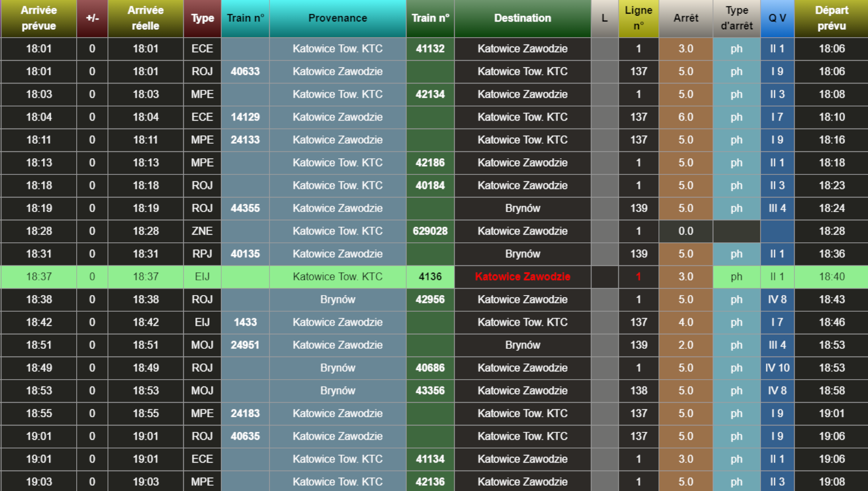
Task: Click the 'Départ prévu' column header
Action: [831, 18]
